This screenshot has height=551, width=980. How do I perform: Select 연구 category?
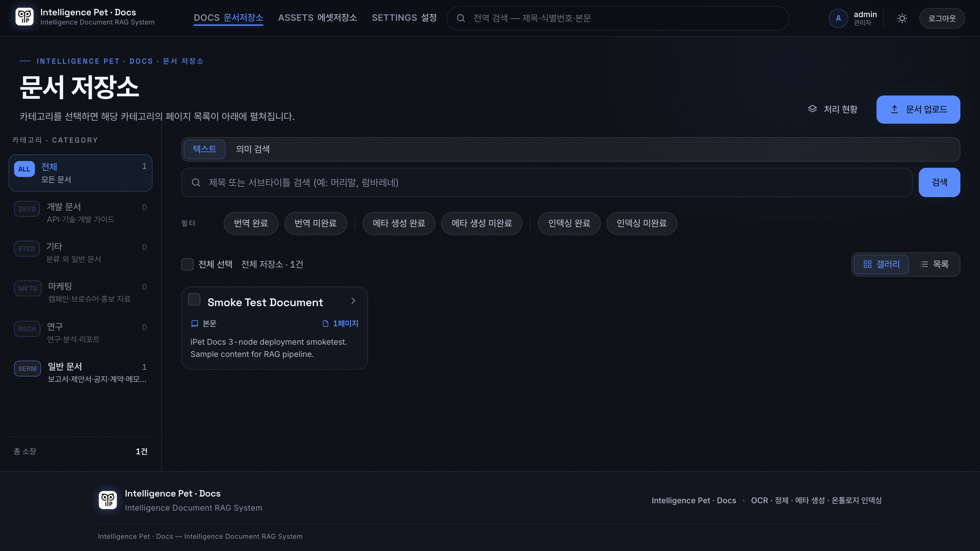coord(80,332)
